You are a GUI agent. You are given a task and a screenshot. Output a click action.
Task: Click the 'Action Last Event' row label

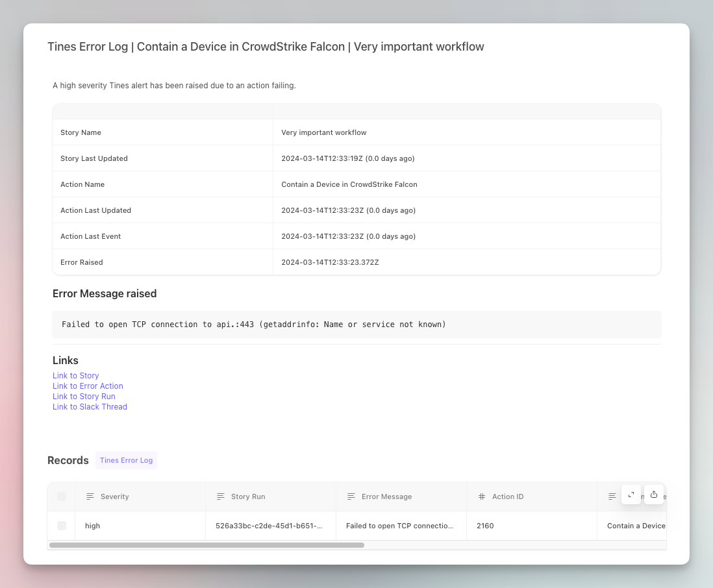(x=90, y=236)
